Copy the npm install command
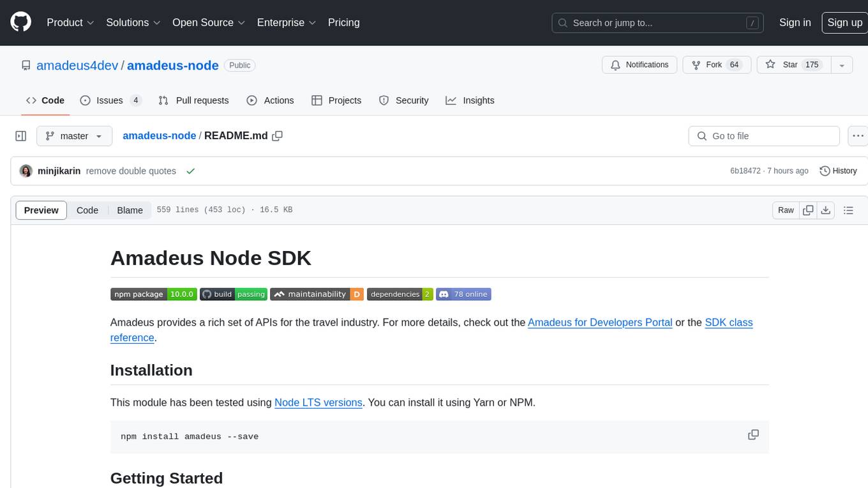868x488 pixels. (x=753, y=434)
